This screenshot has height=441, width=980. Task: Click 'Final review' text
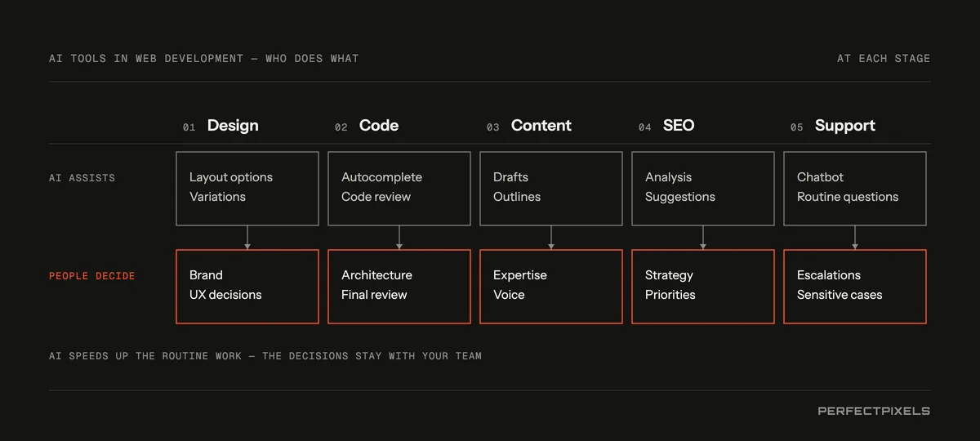click(x=374, y=295)
